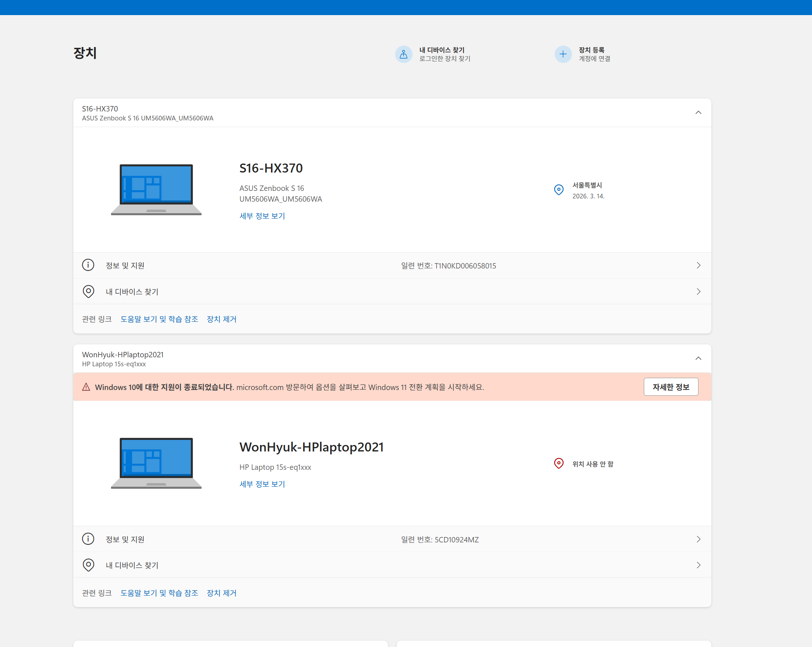Expand 정보 및 지원 chevron for serial 5CD10924MZ

pos(698,539)
